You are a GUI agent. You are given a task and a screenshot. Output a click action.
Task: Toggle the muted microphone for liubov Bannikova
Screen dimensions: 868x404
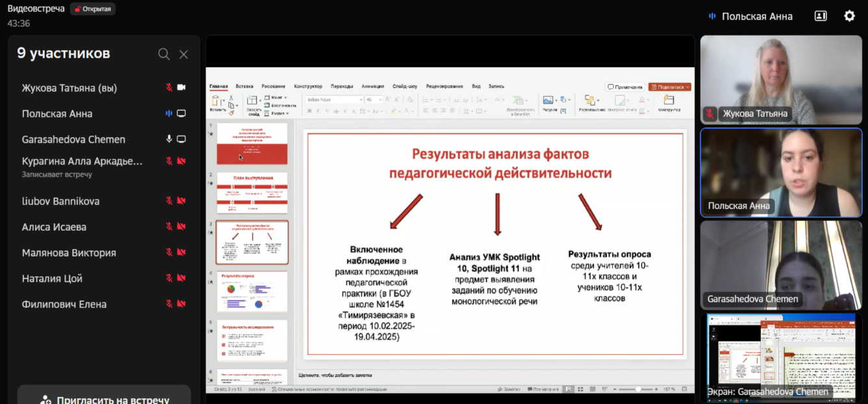pos(169,201)
